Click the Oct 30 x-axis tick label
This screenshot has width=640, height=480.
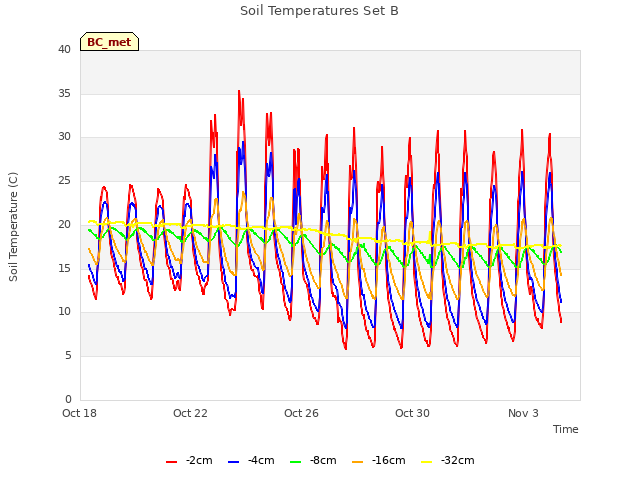(412, 413)
